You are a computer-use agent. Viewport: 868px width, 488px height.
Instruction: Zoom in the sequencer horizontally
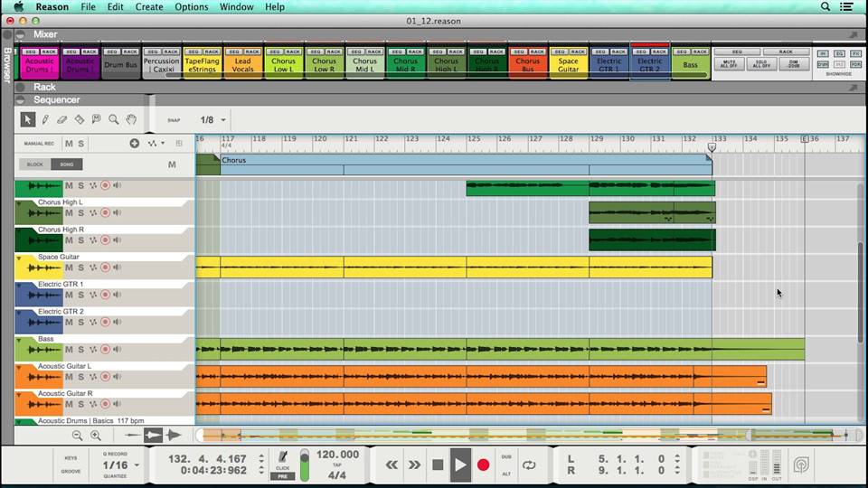[x=96, y=436]
